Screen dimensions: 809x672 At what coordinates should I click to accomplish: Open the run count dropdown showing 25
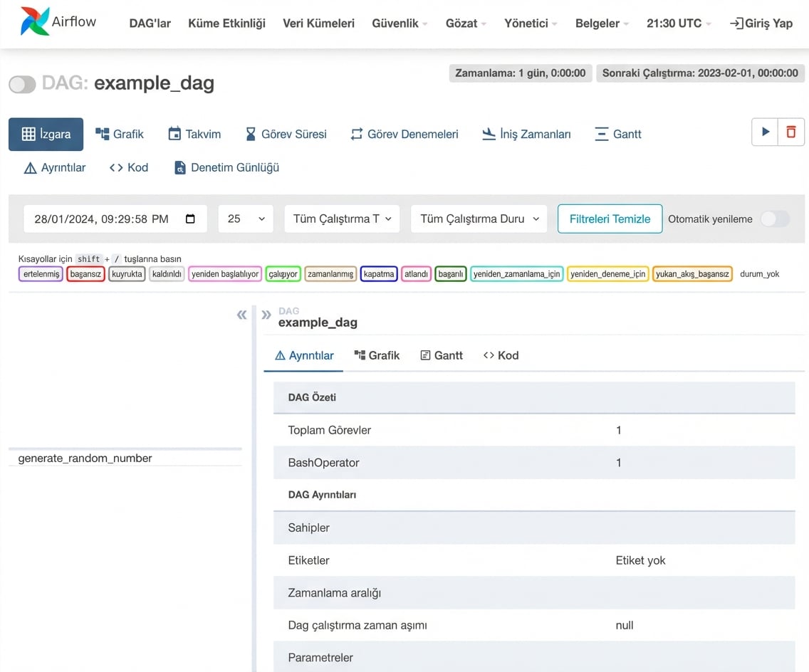tap(246, 219)
